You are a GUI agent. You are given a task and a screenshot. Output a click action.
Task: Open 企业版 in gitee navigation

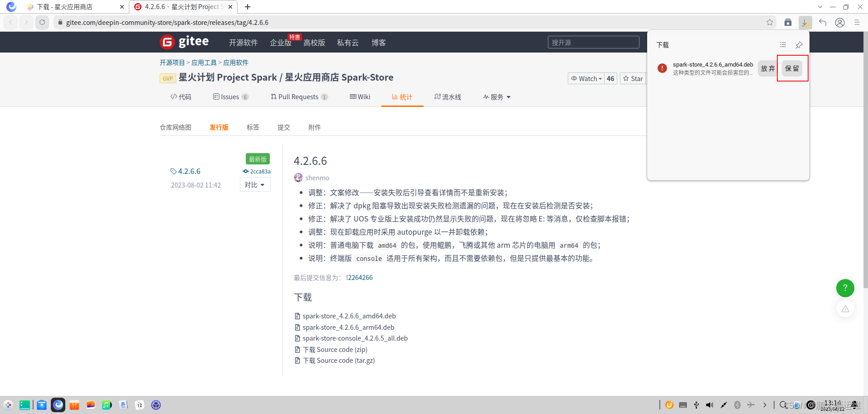click(x=281, y=43)
